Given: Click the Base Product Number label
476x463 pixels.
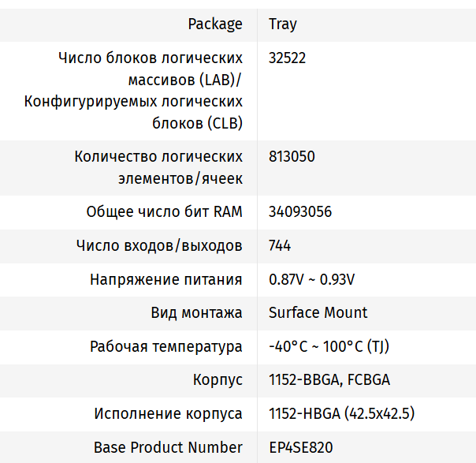Looking at the screenshot, I should pyautogui.click(x=168, y=447).
